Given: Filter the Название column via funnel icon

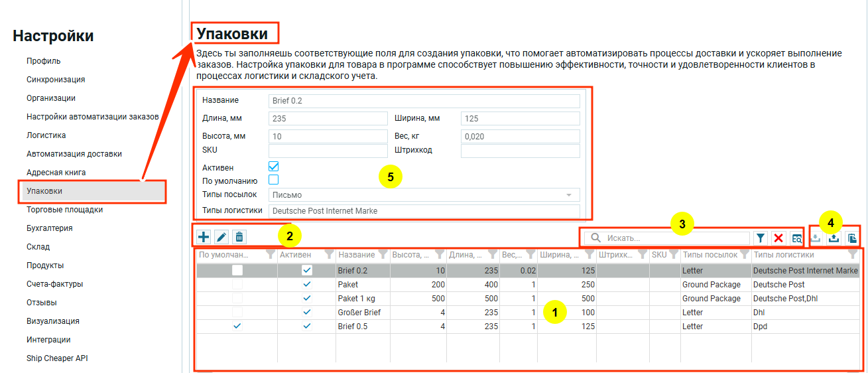Looking at the screenshot, I should pos(383,255).
